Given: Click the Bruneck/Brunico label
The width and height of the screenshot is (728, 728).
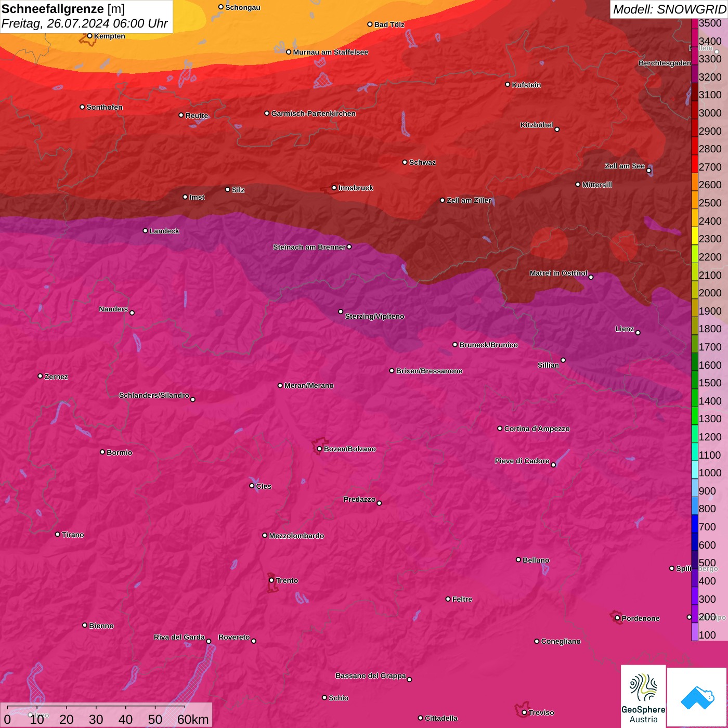Looking at the screenshot, I should [488, 345].
